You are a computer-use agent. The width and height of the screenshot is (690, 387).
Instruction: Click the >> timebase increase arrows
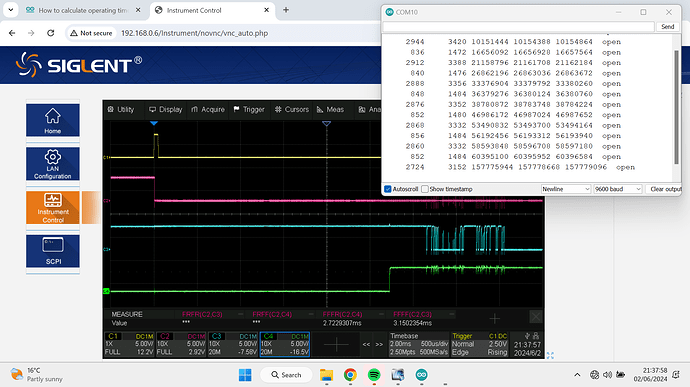pos(379,344)
